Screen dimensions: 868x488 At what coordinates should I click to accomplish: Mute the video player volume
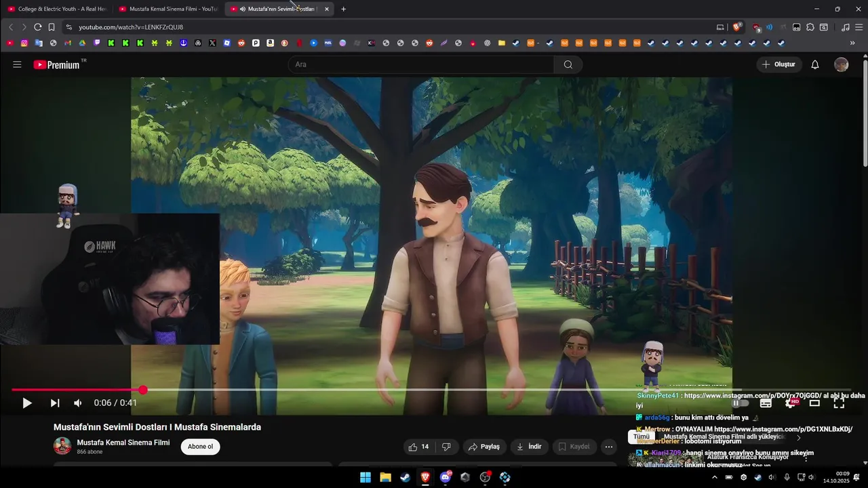coord(78,403)
